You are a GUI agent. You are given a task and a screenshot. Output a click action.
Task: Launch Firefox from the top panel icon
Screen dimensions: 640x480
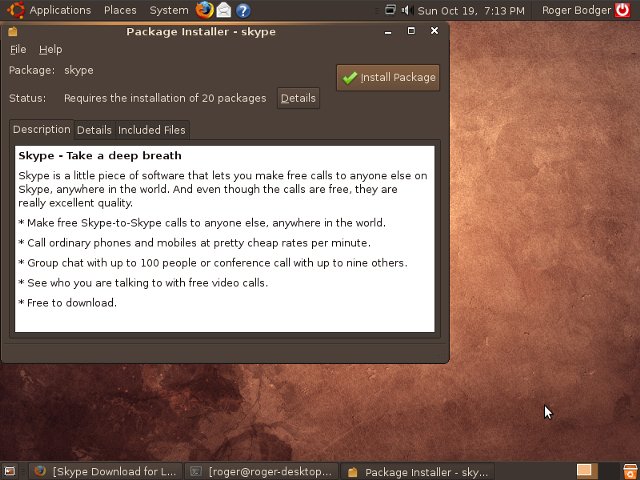click(x=204, y=10)
